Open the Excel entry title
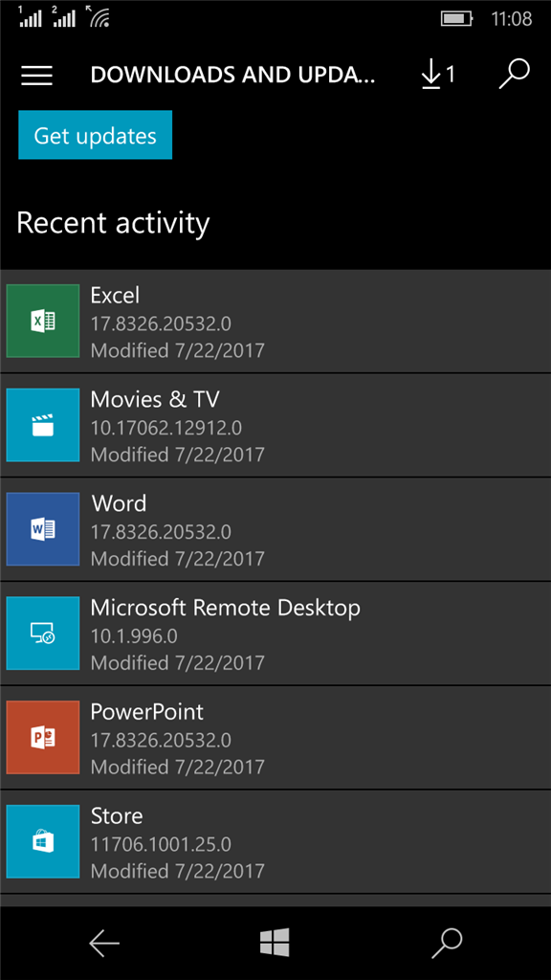551x980 pixels. coord(115,295)
